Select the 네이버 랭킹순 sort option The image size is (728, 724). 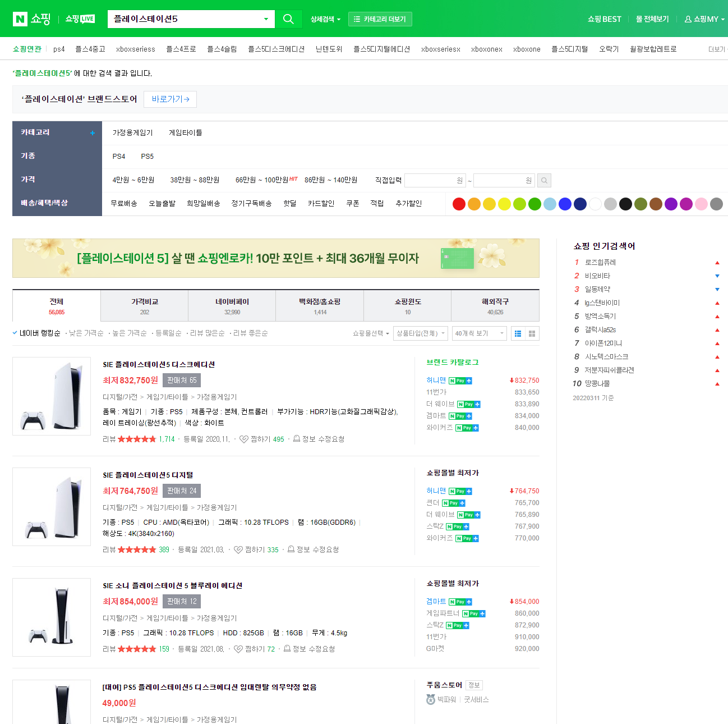click(36, 333)
